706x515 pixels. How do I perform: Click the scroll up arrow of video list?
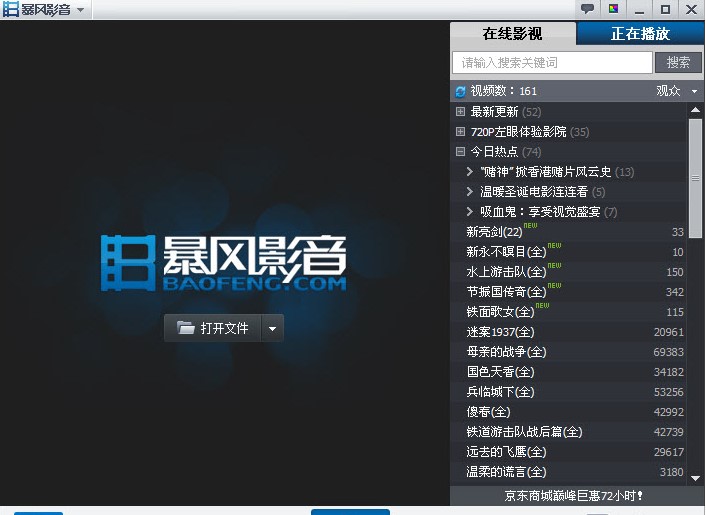[x=695, y=109]
